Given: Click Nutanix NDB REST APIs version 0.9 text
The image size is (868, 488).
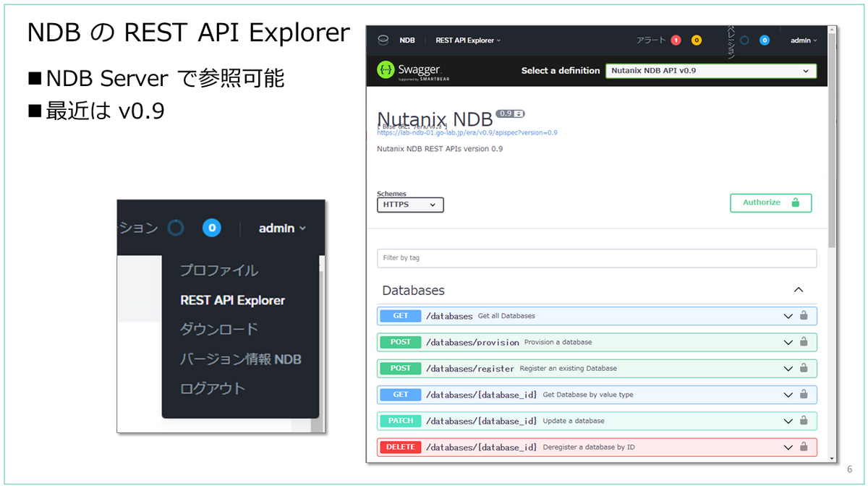Looking at the screenshot, I should click(440, 149).
